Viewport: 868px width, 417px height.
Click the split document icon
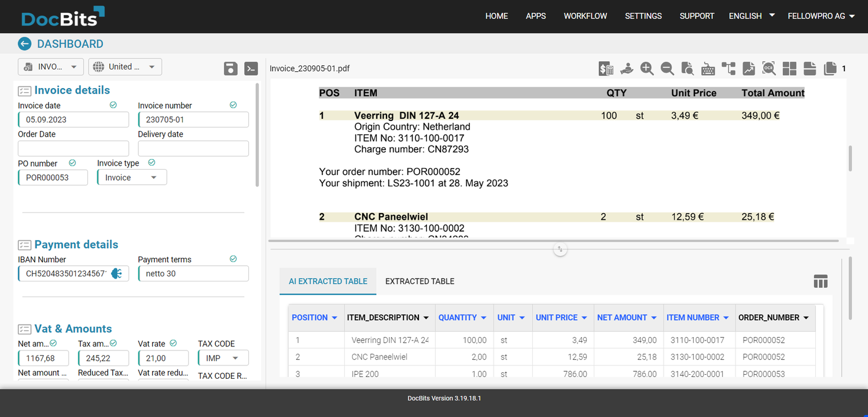click(809, 68)
